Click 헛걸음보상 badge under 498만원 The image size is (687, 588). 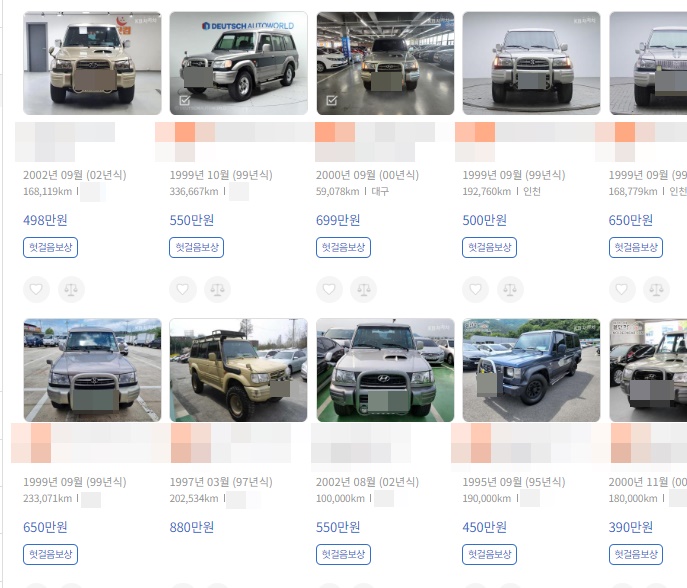(x=50, y=248)
